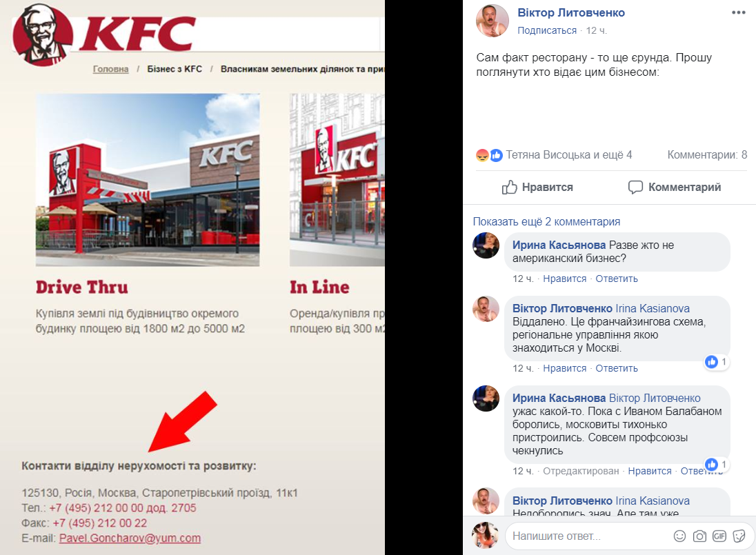Screen dimensions: 756x555
Task: Click the GIF icon in reply box
Action: pos(719,536)
